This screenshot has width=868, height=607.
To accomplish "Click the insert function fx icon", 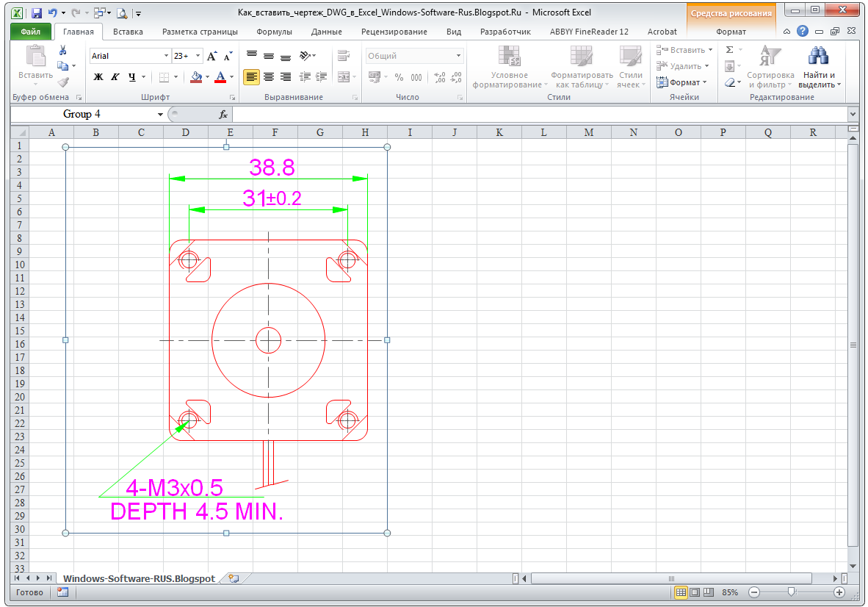I will point(223,115).
